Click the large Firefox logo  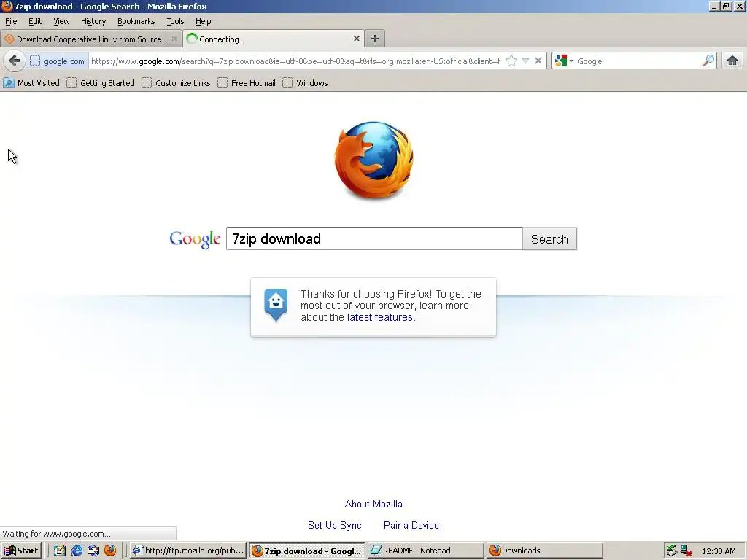pos(374,160)
